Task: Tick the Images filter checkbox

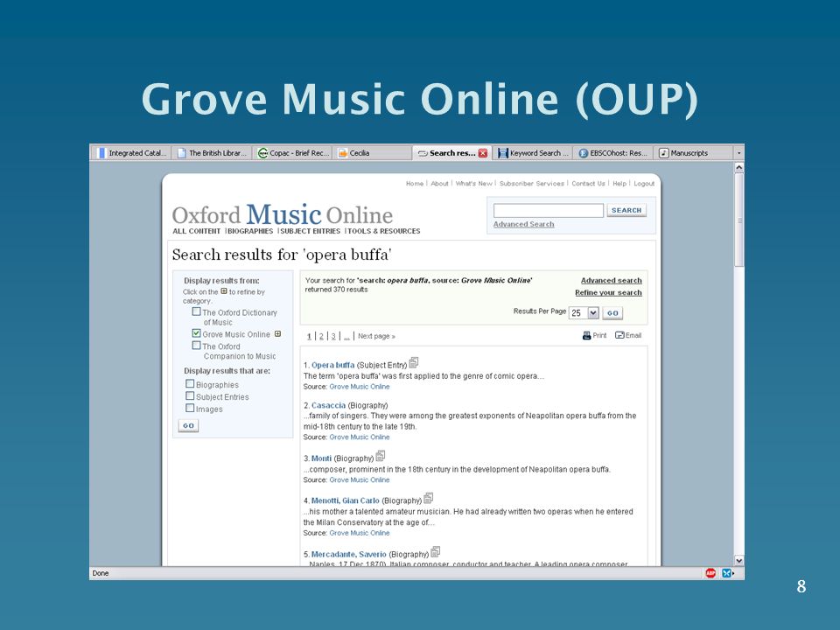Action: click(x=190, y=409)
